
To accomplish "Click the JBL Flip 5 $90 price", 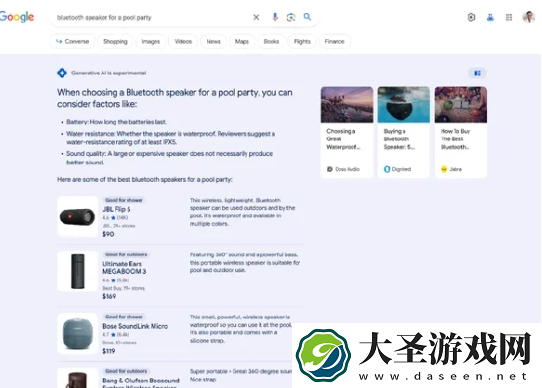I will tap(108, 234).
